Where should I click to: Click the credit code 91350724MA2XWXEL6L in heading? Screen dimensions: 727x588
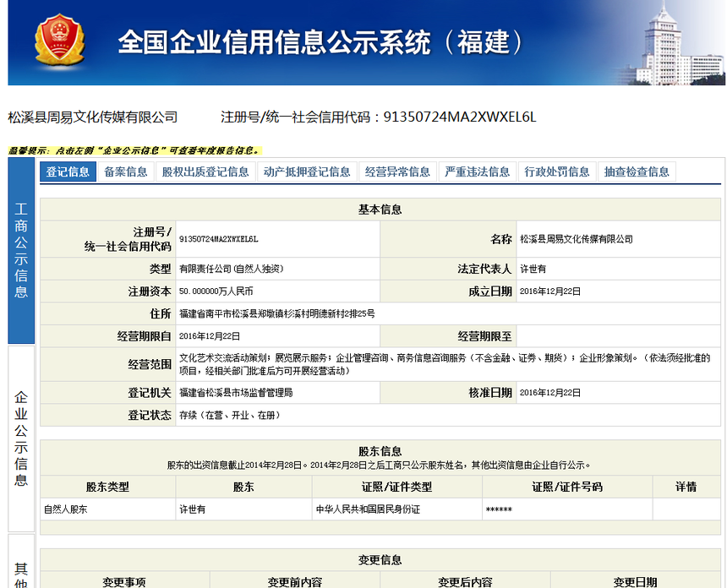click(460, 117)
